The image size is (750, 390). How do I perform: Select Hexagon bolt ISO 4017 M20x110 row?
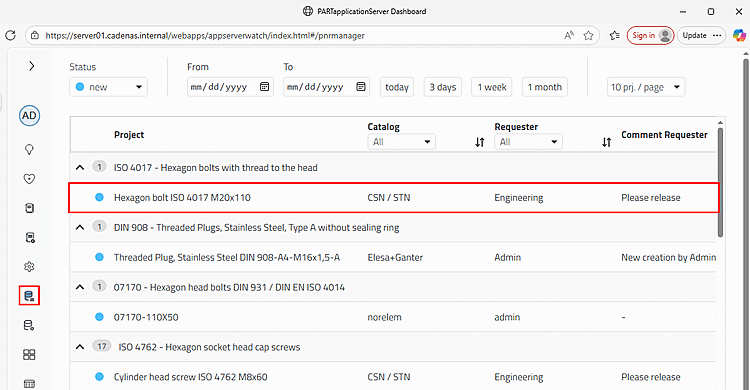coord(394,197)
